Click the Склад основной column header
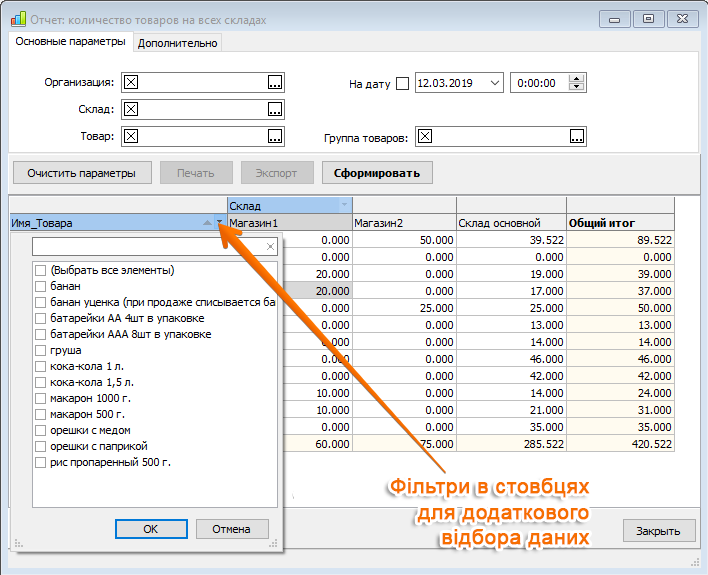Image resolution: width=708 pixels, height=575 pixels. pyautogui.click(x=512, y=223)
